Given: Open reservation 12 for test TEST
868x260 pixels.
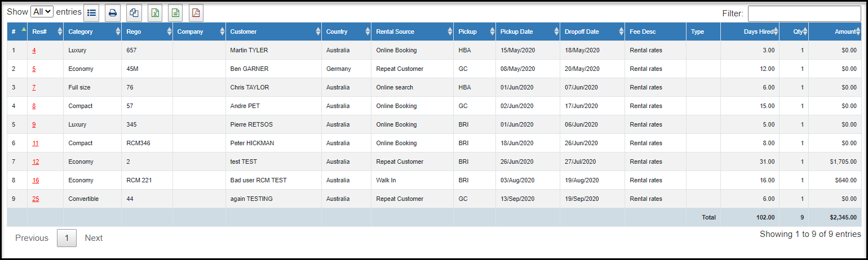Looking at the screenshot, I should (36, 162).
